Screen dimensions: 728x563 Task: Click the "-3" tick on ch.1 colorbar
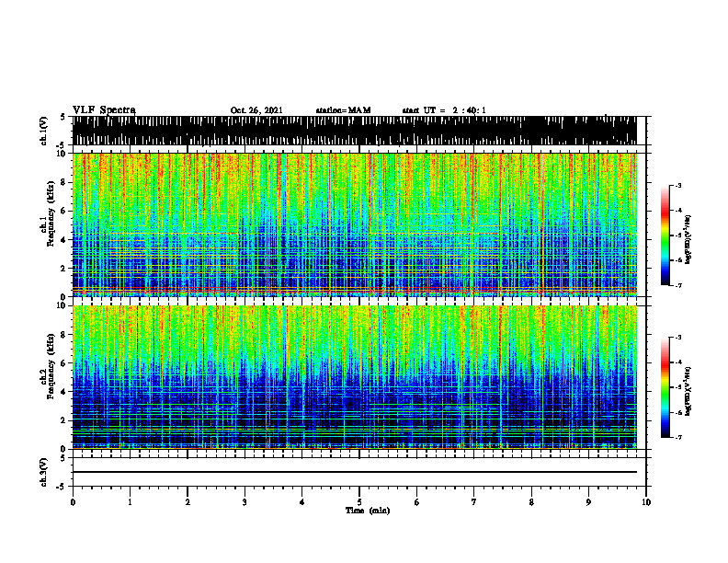tap(678, 185)
